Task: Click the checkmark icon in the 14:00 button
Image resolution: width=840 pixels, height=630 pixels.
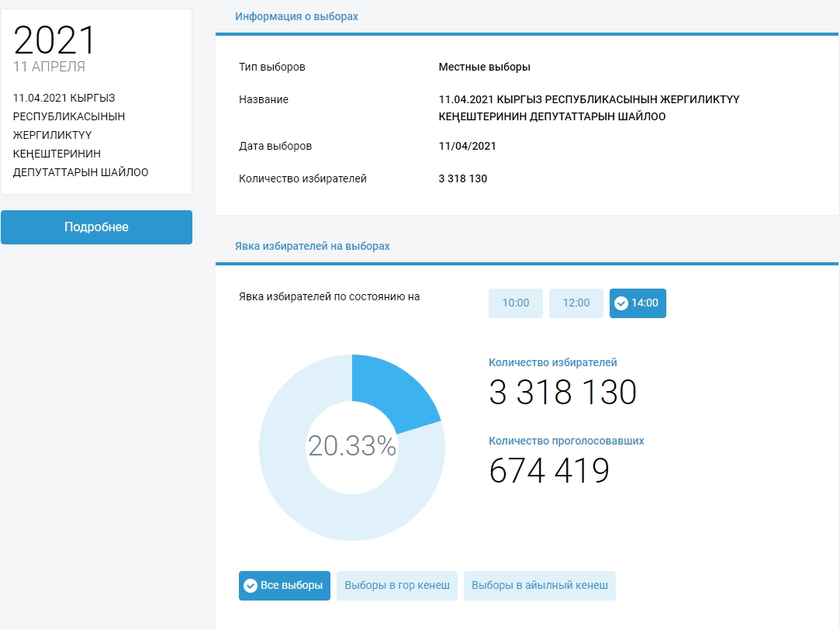Action: [621, 303]
